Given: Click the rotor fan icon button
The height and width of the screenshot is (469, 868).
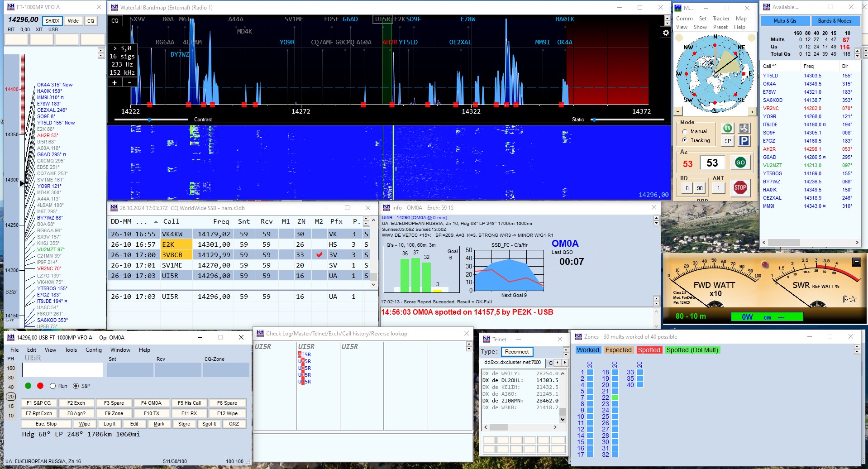Looking at the screenshot, I should [x=744, y=128].
